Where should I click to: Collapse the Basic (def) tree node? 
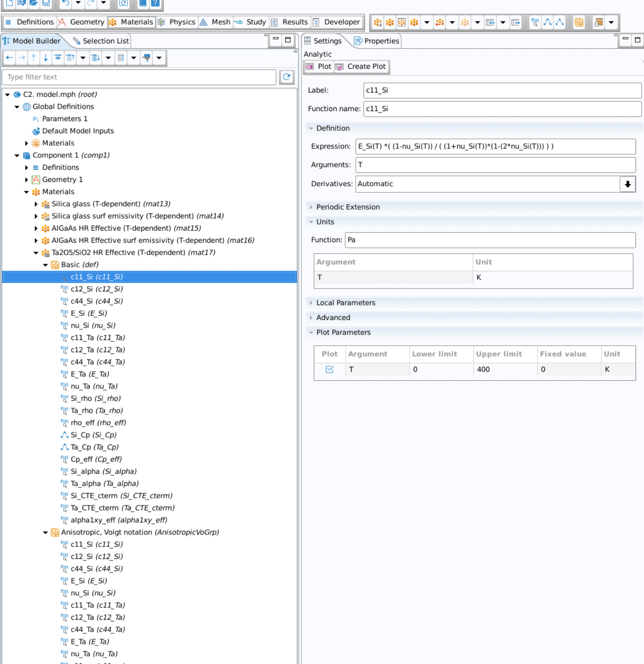45,265
